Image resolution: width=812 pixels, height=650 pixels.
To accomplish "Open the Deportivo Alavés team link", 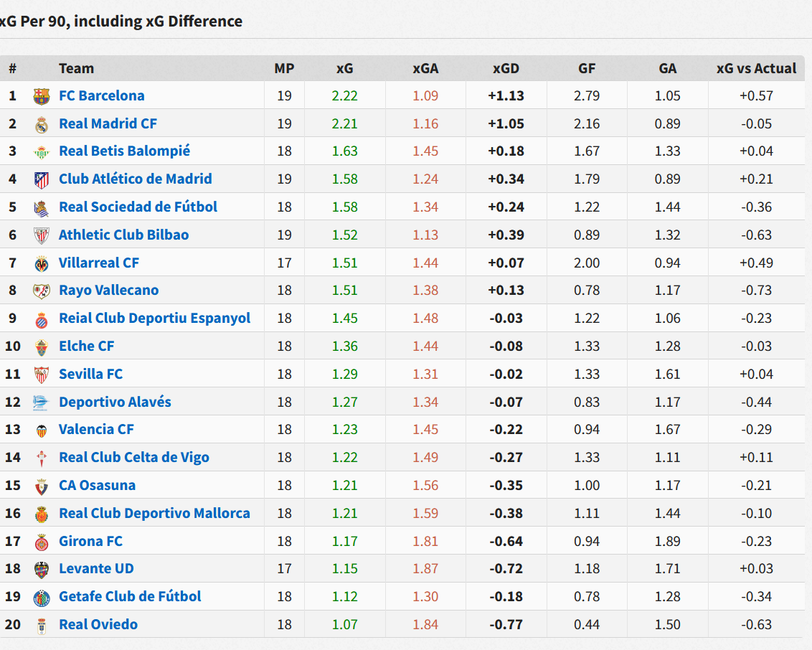I will click(x=115, y=402).
